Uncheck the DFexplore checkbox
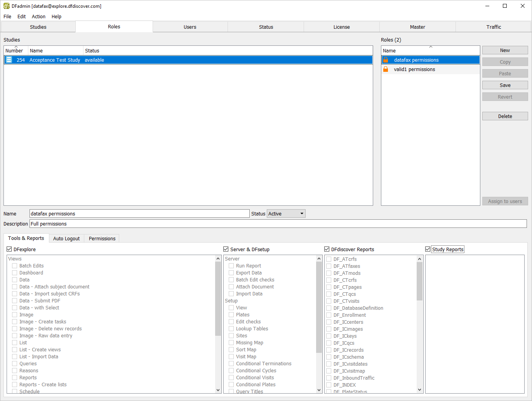Viewport: 532px width, 401px height. click(9, 249)
